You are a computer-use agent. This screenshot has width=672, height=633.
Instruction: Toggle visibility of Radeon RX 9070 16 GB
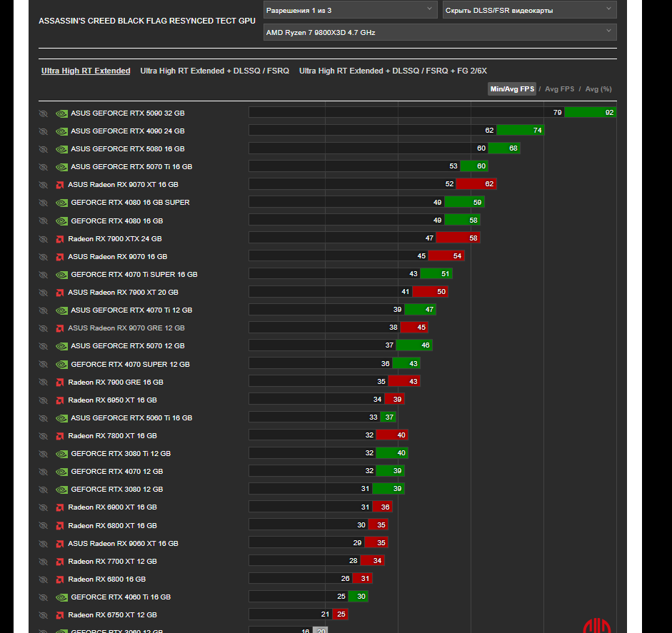coord(44,257)
